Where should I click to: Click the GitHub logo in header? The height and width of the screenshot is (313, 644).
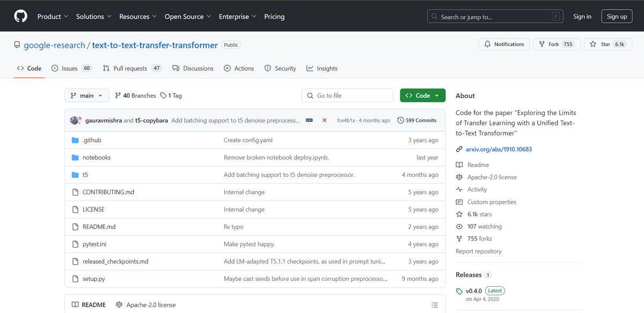pos(20,17)
